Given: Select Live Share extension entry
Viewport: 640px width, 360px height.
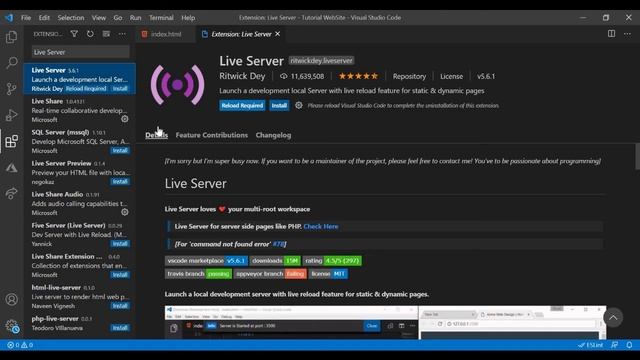Looking at the screenshot, I should tap(80, 110).
